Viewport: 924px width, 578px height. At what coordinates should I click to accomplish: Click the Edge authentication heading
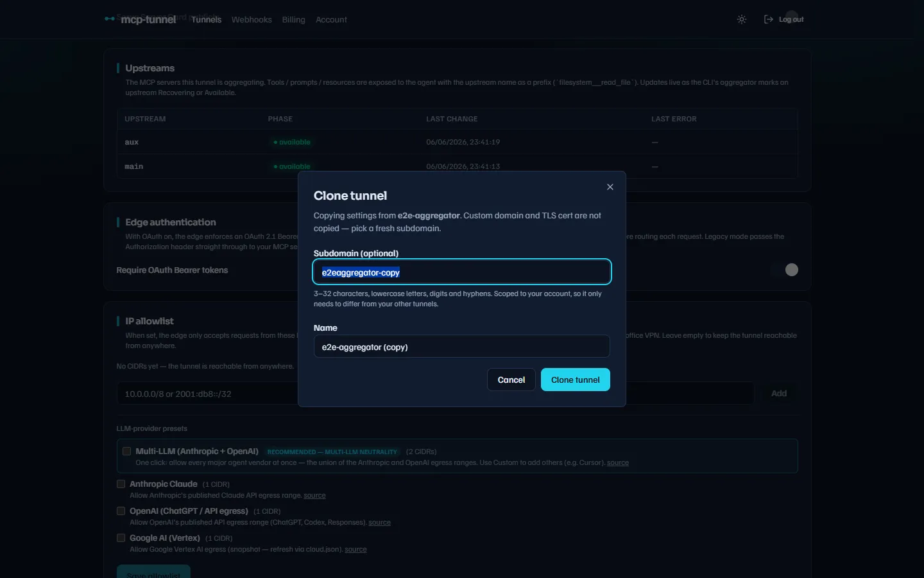pos(171,222)
